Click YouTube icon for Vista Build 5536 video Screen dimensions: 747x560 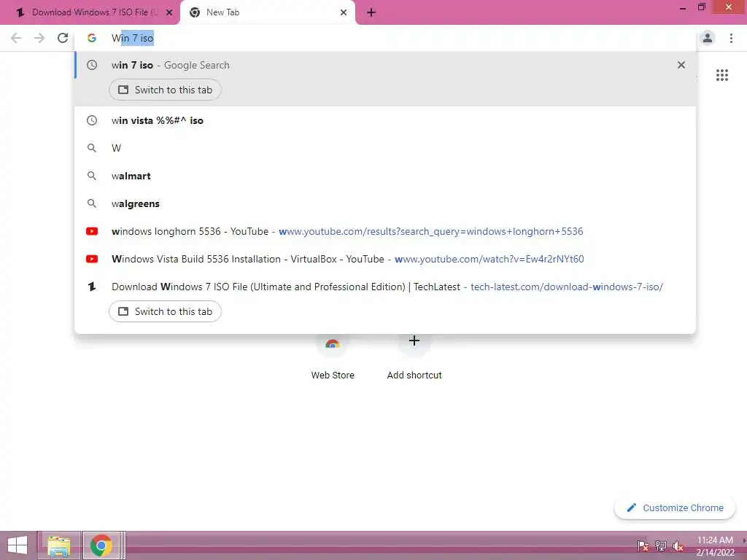(x=92, y=259)
